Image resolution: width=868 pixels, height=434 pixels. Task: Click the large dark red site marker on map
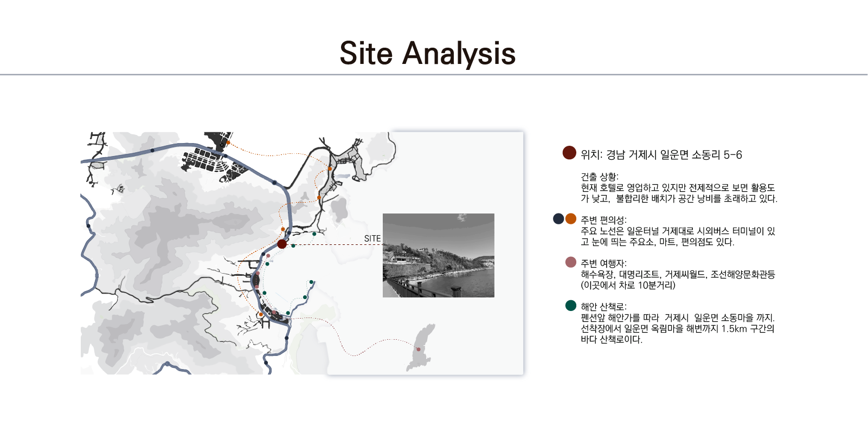282,244
